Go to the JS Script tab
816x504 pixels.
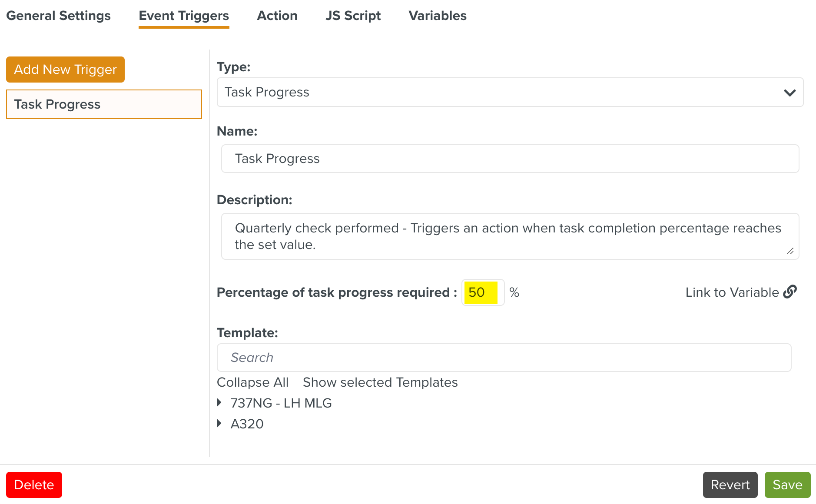353,16
